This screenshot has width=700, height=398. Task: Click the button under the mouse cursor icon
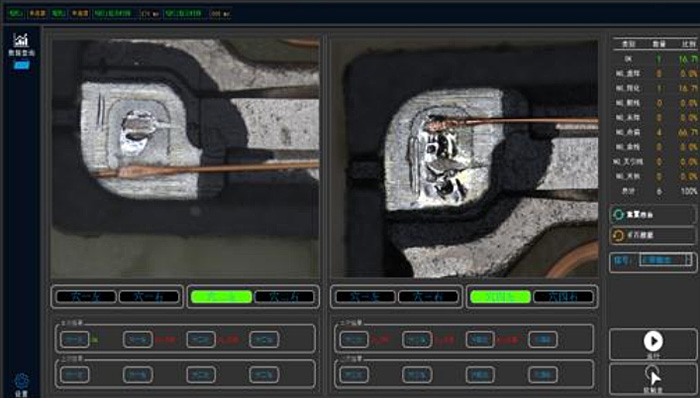tap(653, 379)
